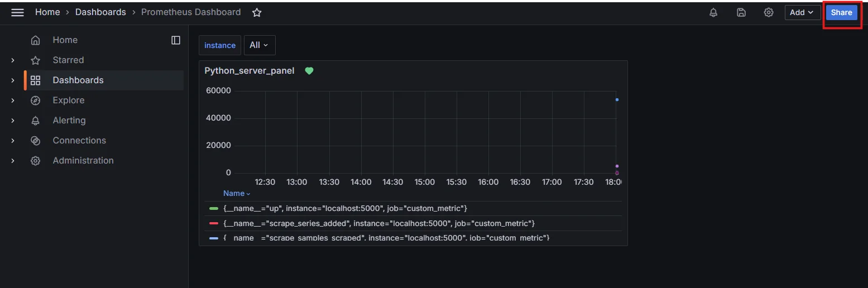Toggle the __name__="up" legend series
The image size is (868, 288).
pos(345,208)
